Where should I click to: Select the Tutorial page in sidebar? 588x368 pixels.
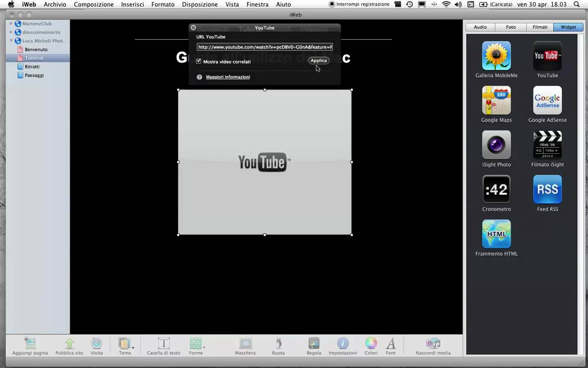(x=37, y=58)
